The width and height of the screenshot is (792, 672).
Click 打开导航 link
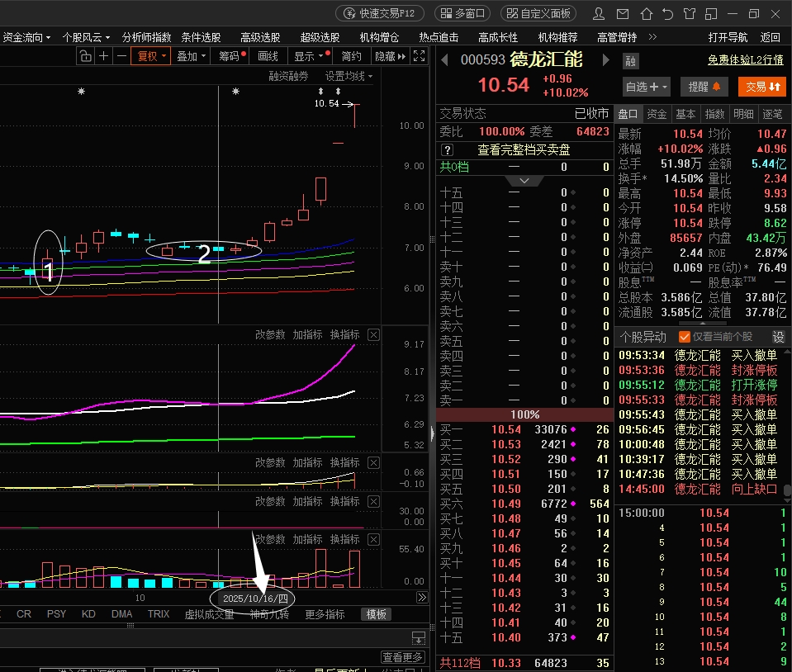pyautogui.click(x=728, y=37)
